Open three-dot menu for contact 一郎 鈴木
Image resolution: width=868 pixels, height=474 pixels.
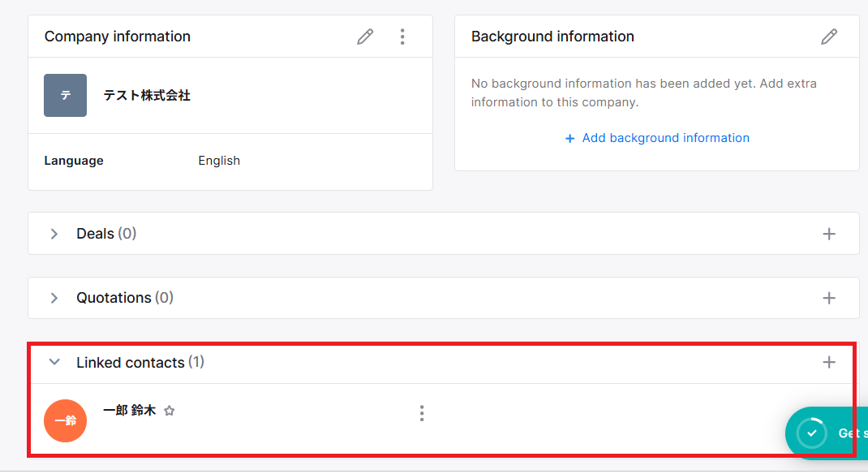click(x=421, y=413)
